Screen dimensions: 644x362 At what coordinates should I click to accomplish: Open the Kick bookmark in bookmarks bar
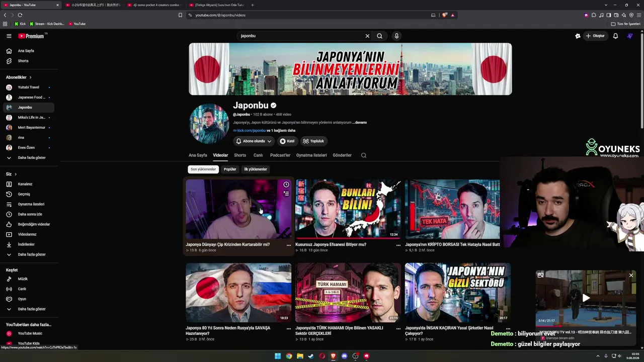click(20, 24)
